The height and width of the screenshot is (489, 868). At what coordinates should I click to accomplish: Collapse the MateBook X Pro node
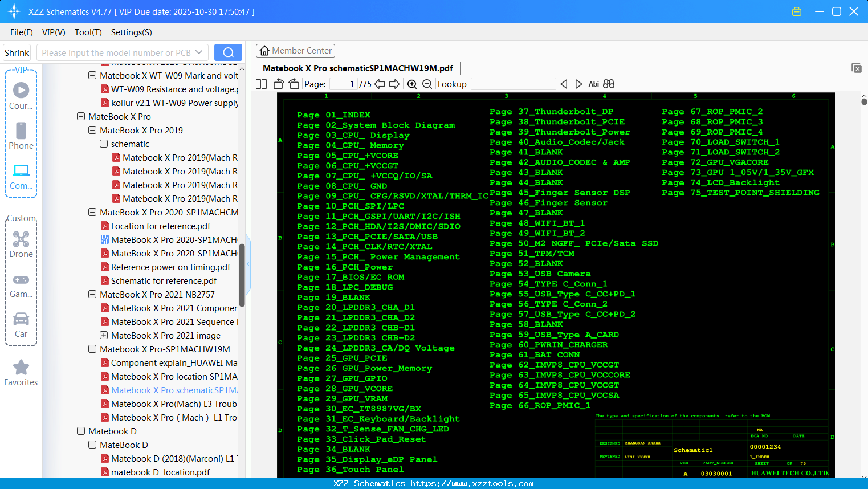pos(81,116)
